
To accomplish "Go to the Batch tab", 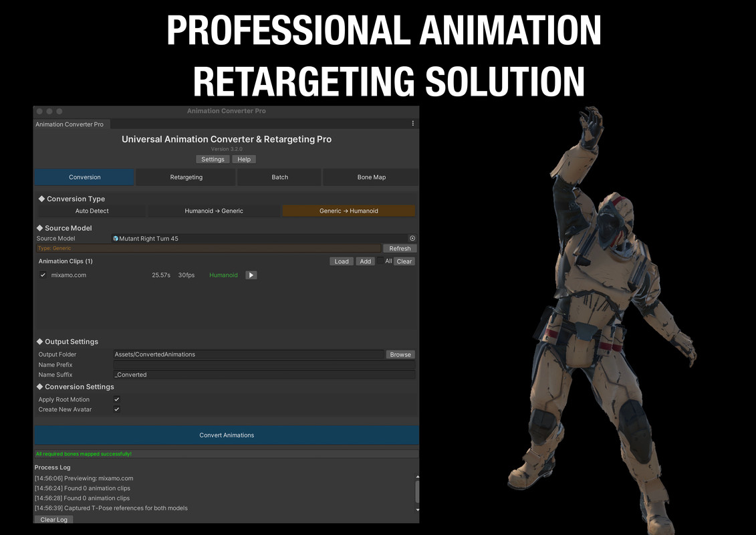I will click(x=279, y=177).
